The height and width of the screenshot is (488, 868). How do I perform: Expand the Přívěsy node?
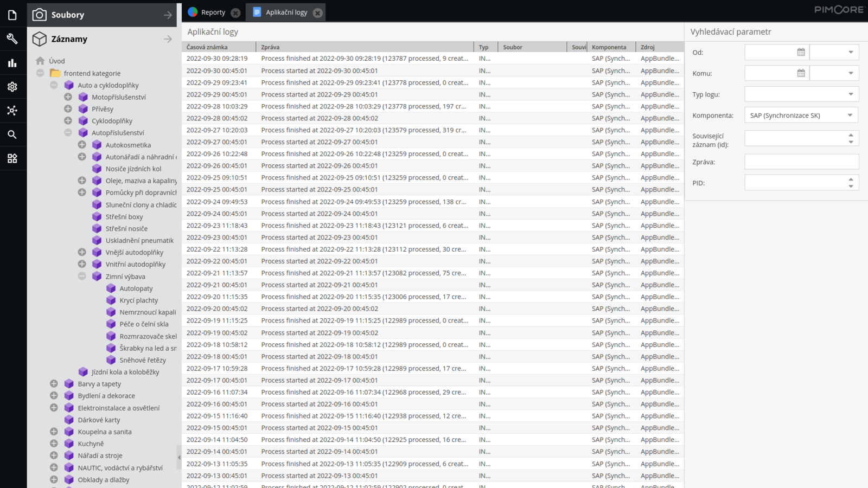[x=68, y=109]
